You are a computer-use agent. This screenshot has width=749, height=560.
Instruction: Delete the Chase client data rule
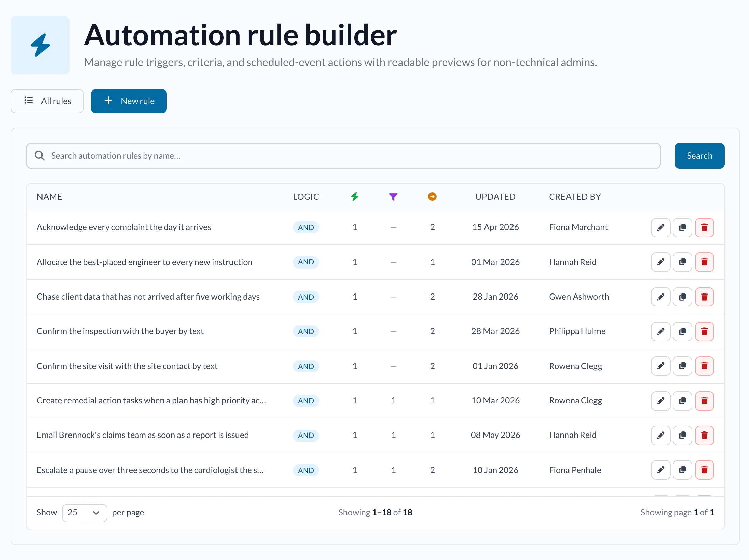tap(704, 297)
